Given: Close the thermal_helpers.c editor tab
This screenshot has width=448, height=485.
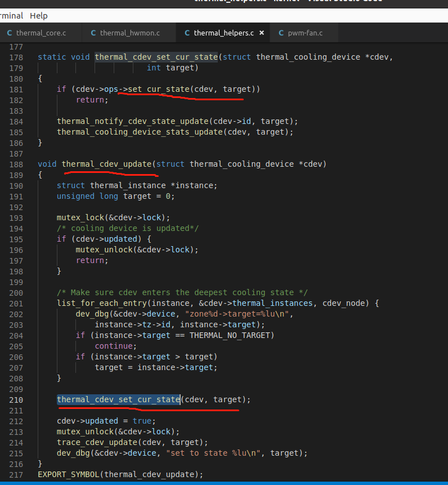Looking at the screenshot, I should click(261, 33).
